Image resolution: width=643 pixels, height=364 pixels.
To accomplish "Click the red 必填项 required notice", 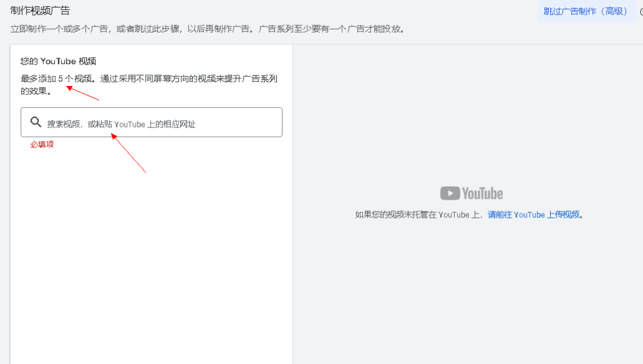I will pos(42,144).
